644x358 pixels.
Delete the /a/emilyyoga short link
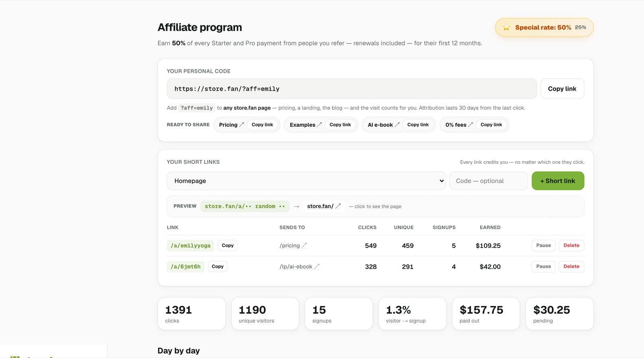coord(571,245)
